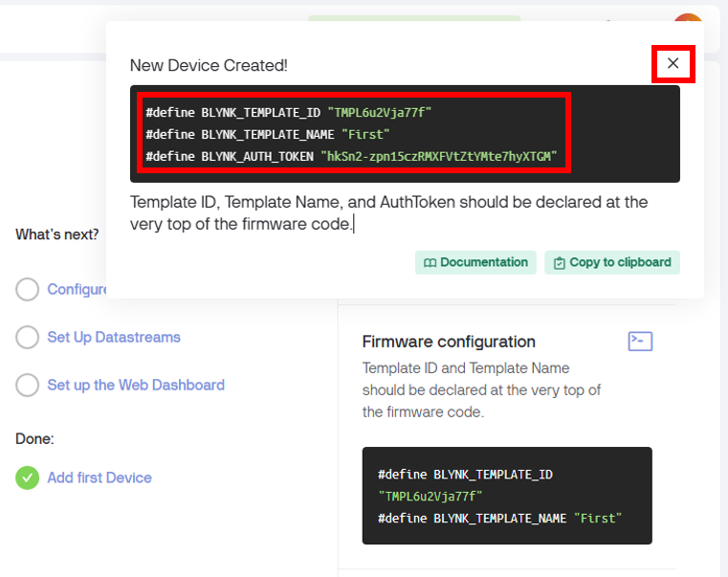Open the Add first Device link
This screenshot has width=728, height=577.
[x=99, y=477]
